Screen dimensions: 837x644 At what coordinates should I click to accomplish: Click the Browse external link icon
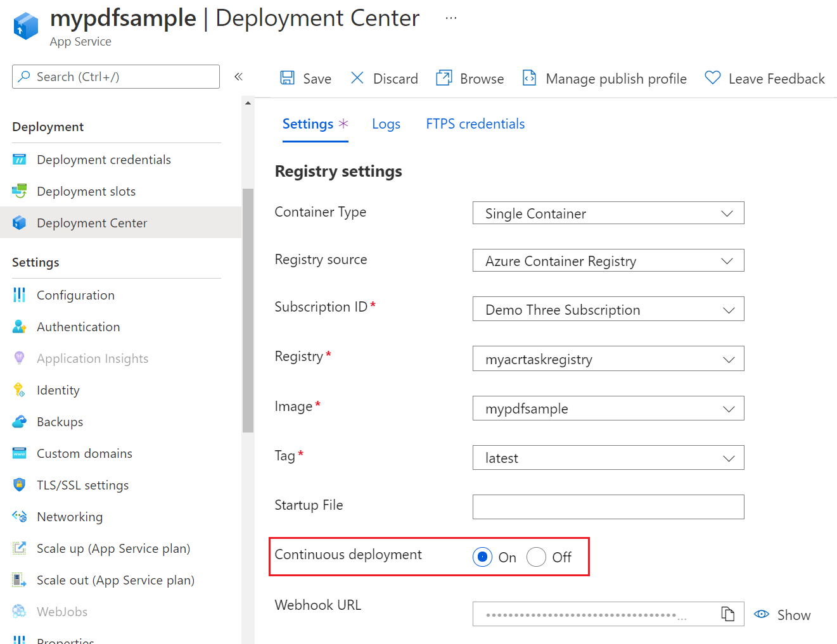click(x=444, y=78)
